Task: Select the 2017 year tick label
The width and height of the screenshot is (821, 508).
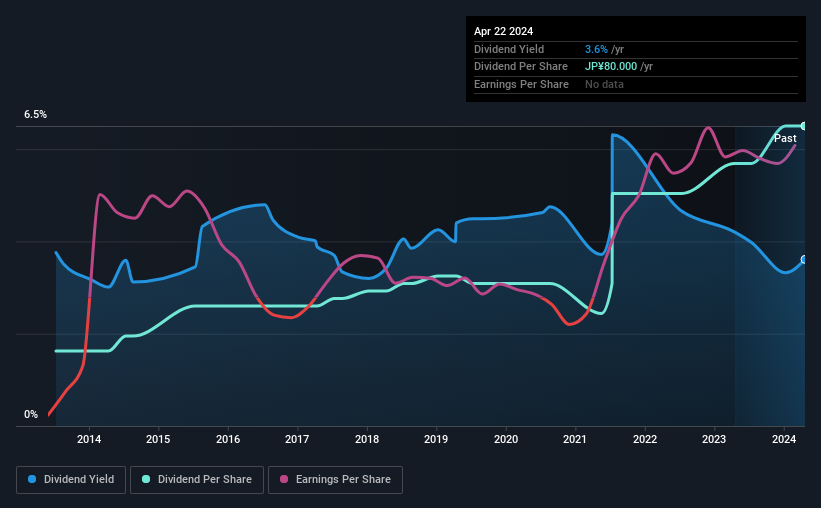Action: (x=297, y=439)
